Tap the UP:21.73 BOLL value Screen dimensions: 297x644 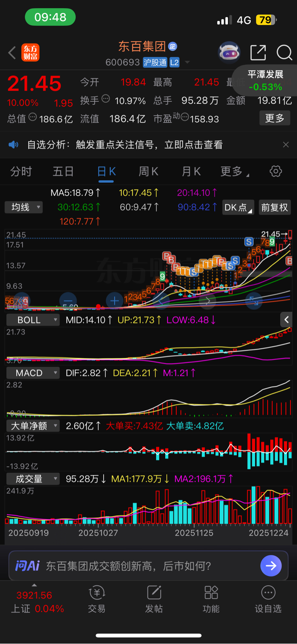click(x=139, y=320)
